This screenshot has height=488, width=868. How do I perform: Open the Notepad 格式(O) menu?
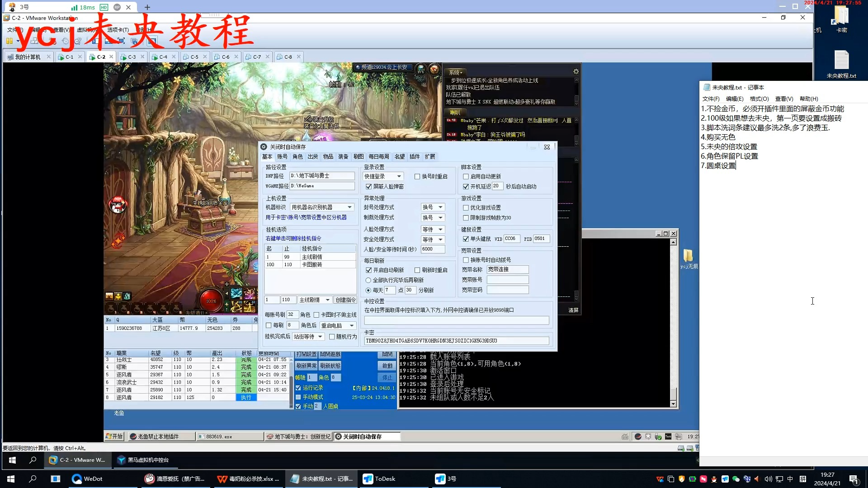point(759,99)
